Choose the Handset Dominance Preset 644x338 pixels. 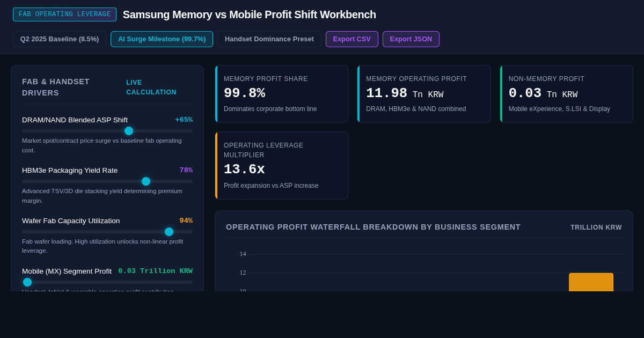pos(269,39)
